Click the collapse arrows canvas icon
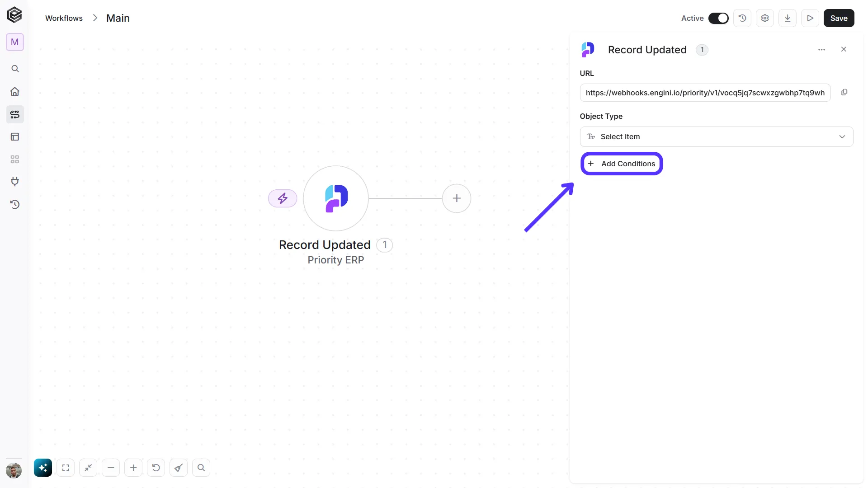Viewport: 868px width, 488px height. point(88,468)
